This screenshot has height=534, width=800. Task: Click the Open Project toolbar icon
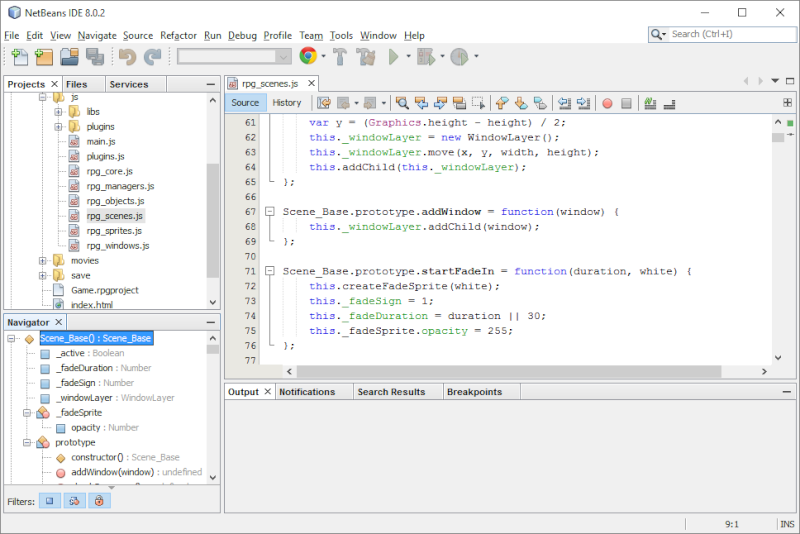coord(69,57)
